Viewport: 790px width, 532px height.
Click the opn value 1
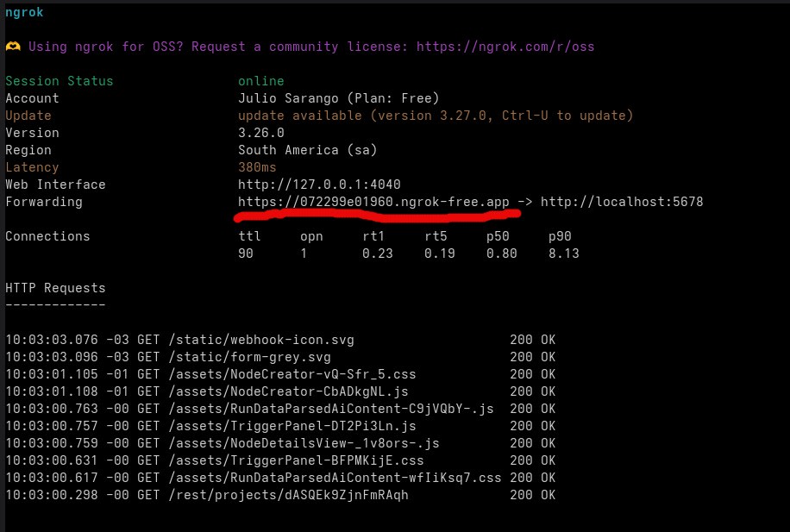click(x=304, y=253)
